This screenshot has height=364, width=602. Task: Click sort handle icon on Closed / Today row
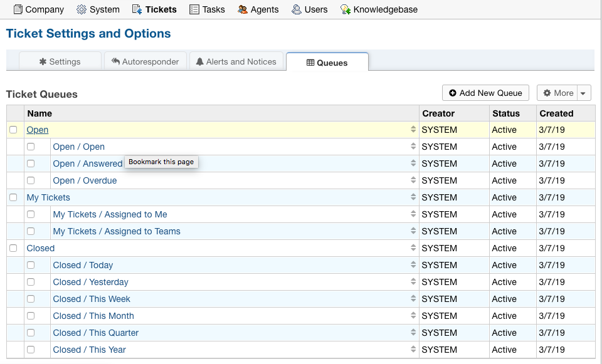pos(413,265)
